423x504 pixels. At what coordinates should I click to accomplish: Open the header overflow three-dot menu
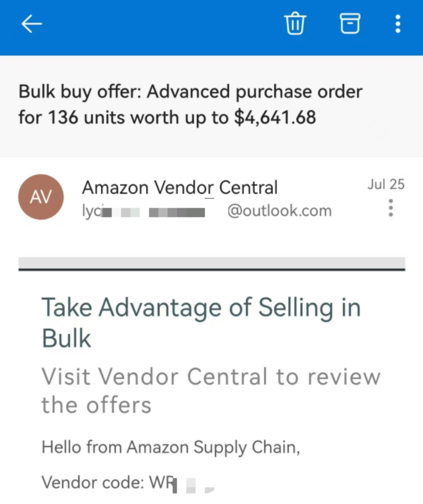tap(398, 24)
